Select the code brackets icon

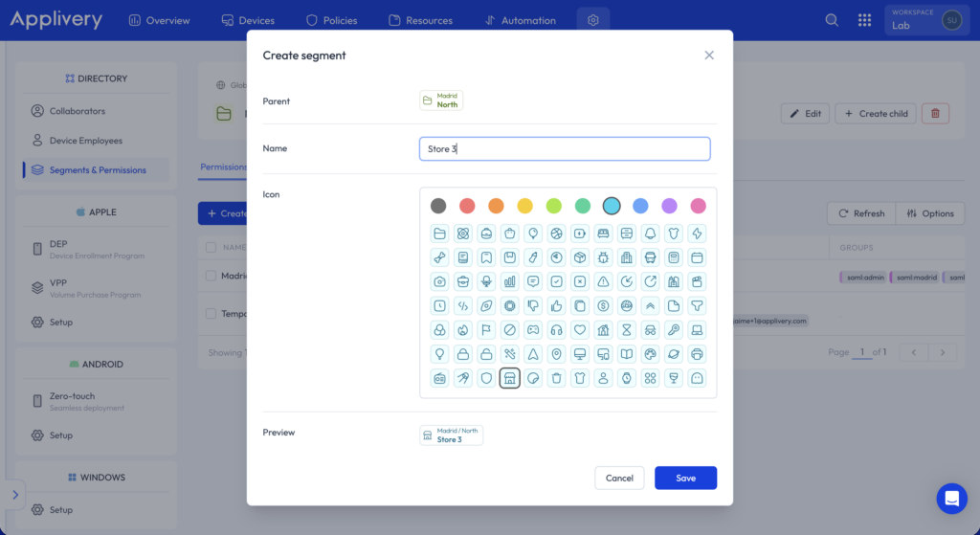point(463,305)
